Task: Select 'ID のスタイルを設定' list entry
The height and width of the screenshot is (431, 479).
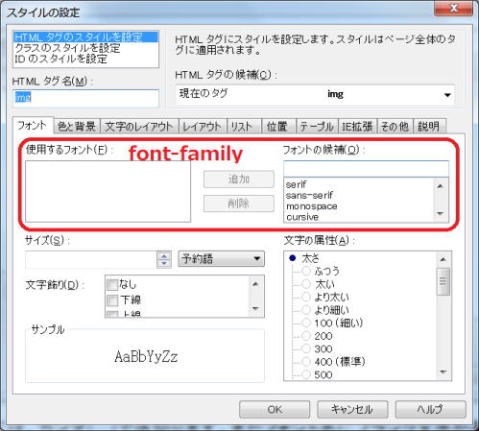Action: (86, 59)
